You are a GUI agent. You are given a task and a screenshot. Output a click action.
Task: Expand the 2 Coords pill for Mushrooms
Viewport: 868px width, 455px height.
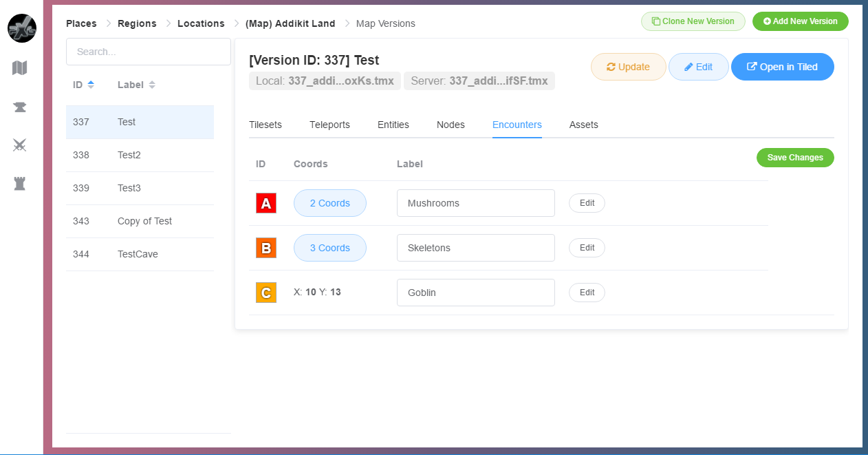click(330, 203)
